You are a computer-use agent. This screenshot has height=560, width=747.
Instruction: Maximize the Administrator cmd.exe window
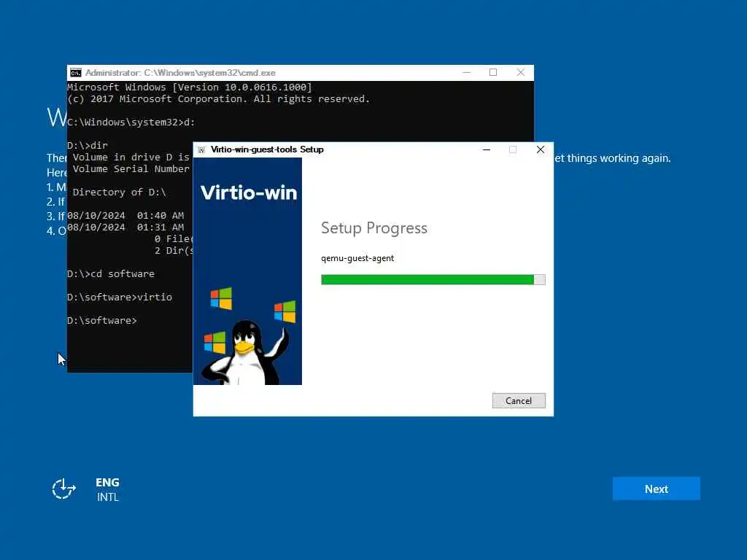[493, 72]
